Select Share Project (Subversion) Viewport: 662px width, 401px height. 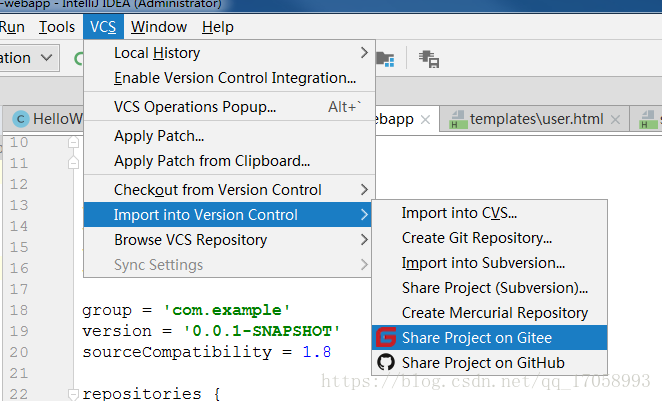tap(490, 288)
